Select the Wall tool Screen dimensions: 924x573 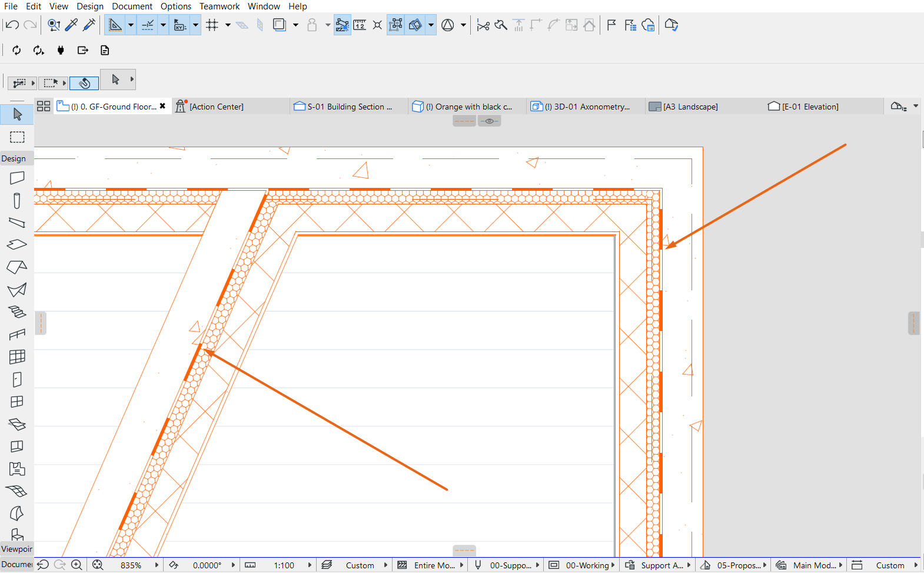[17, 178]
